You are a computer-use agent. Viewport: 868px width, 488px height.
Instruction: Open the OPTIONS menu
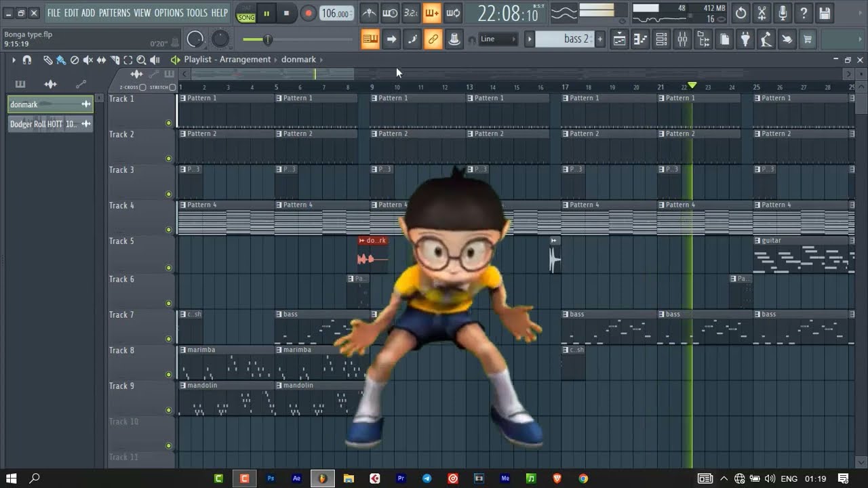(169, 13)
